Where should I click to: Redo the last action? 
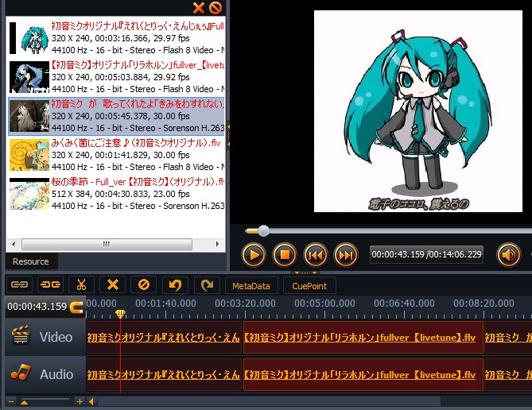pos(207,284)
